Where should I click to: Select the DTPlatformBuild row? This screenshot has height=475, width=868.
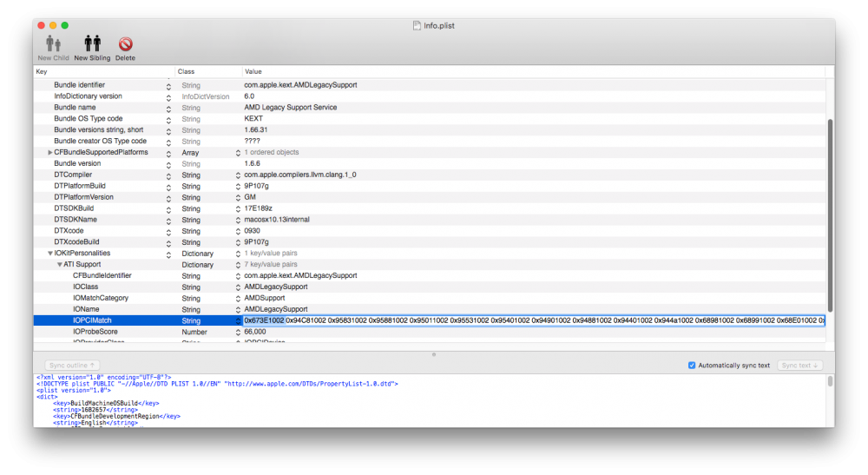pos(430,186)
